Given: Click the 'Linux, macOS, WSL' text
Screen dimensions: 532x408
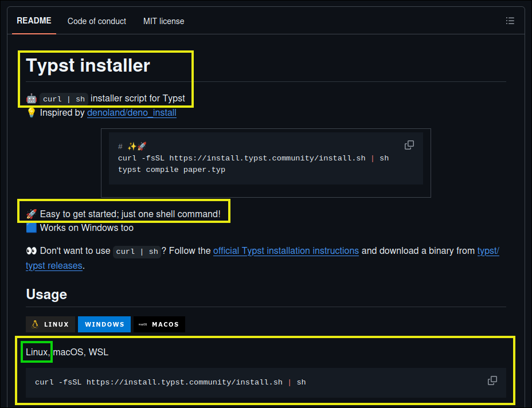Looking at the screenshot, I should (67, 352).
